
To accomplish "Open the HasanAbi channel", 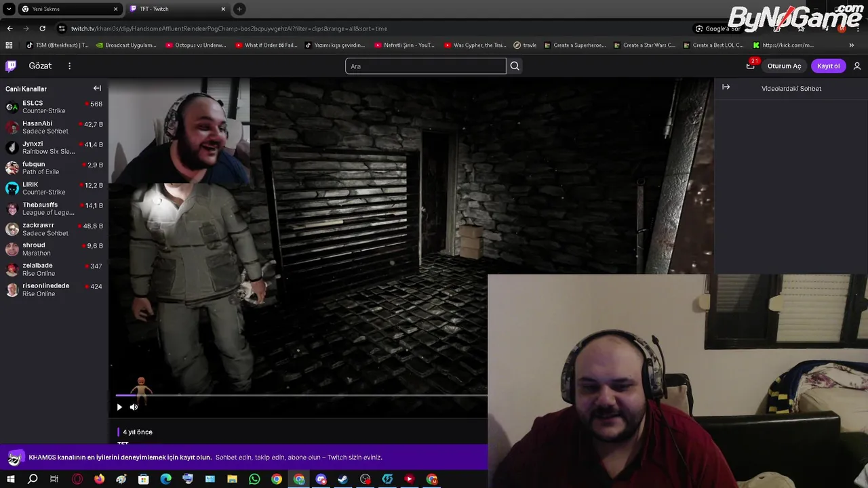I will (54, 127).
